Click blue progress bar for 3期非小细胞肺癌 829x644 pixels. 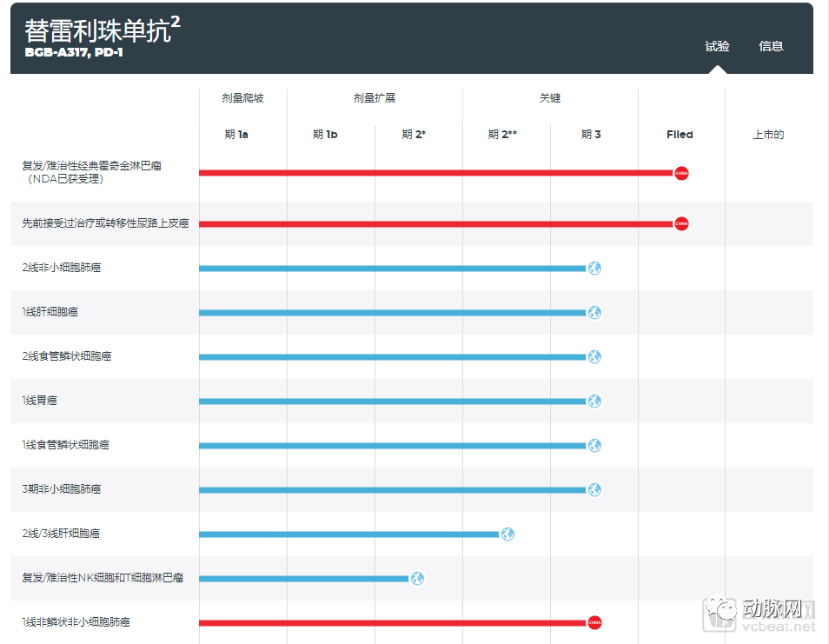393,489
